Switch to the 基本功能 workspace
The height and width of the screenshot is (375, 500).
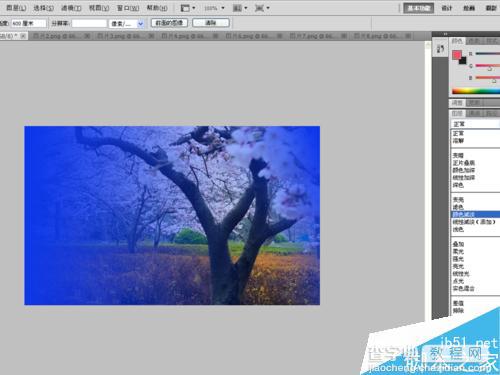[418, 8]
